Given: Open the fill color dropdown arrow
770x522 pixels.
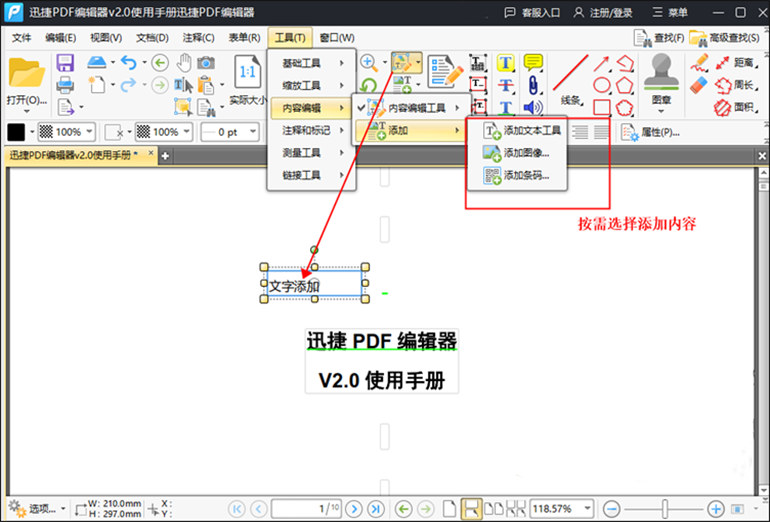Looking at the screenshot, I should pos(32,132).
